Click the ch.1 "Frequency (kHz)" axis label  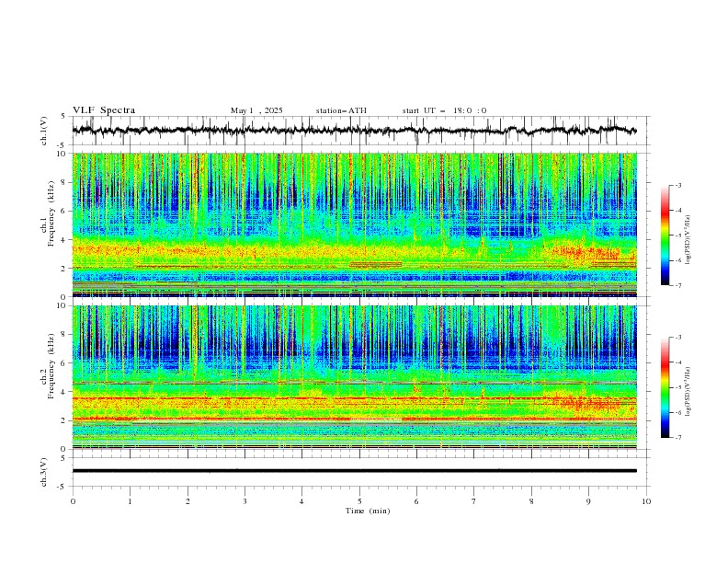click(51, 214)
